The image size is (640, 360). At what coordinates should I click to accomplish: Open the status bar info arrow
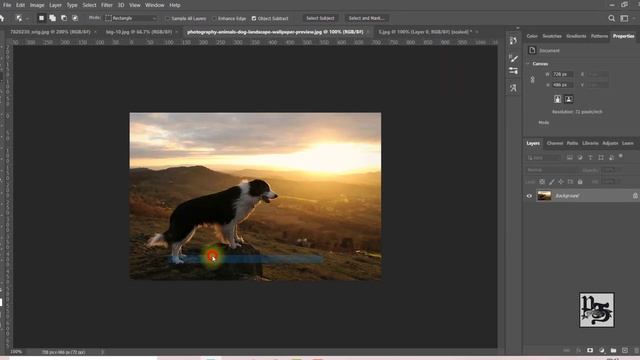tap(102, 352)
